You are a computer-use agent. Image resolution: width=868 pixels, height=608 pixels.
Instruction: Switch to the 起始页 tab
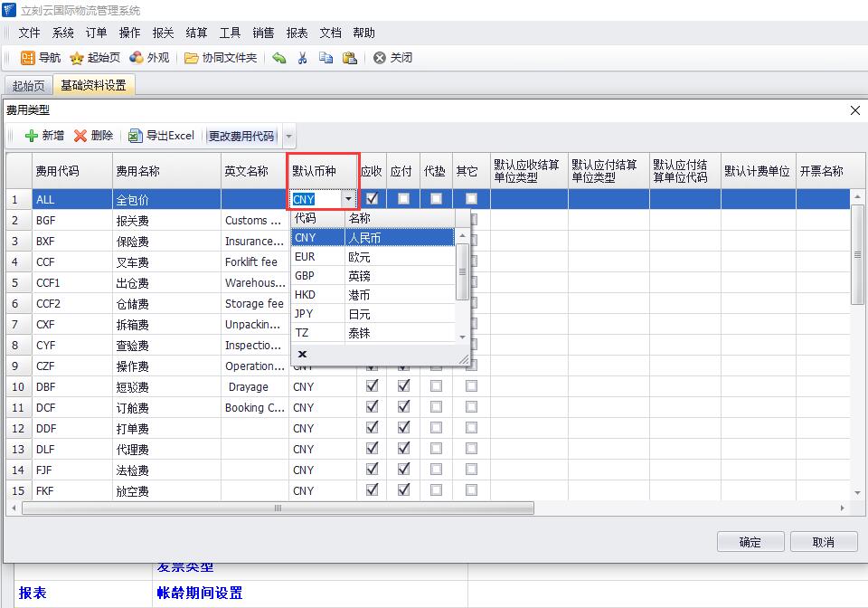click(28, 86)
